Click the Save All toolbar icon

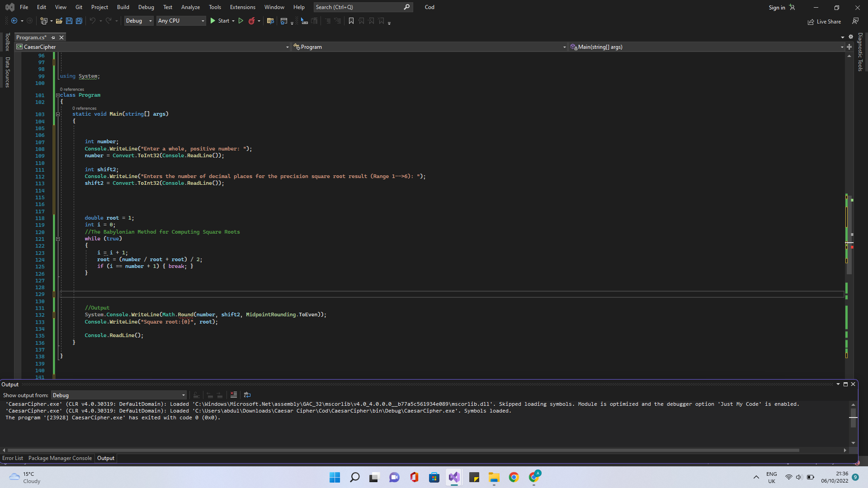pyautogui.click(x=79, y=21)
